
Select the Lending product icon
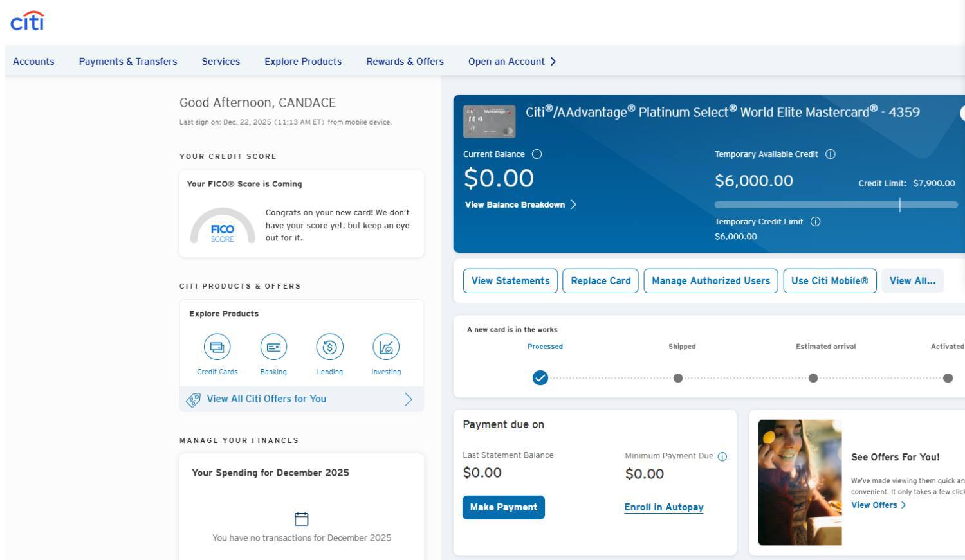click(329, 347)
